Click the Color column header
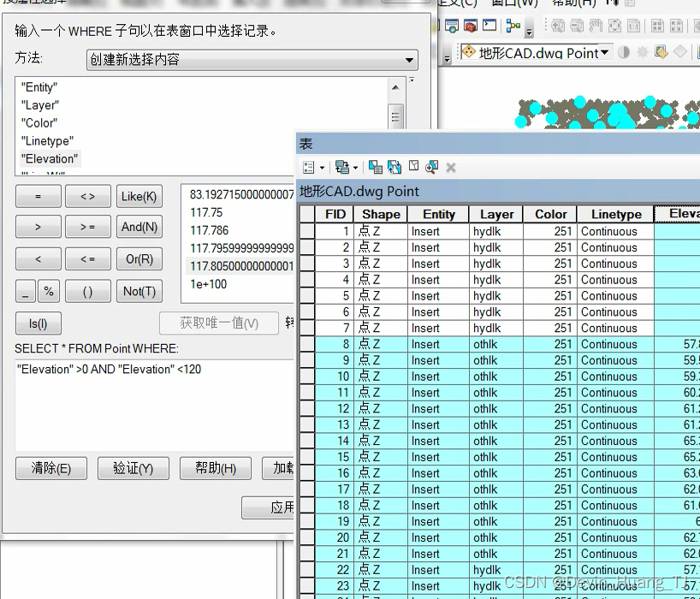The height and width of the screenshot is (599, 700). tap(550, 214)
